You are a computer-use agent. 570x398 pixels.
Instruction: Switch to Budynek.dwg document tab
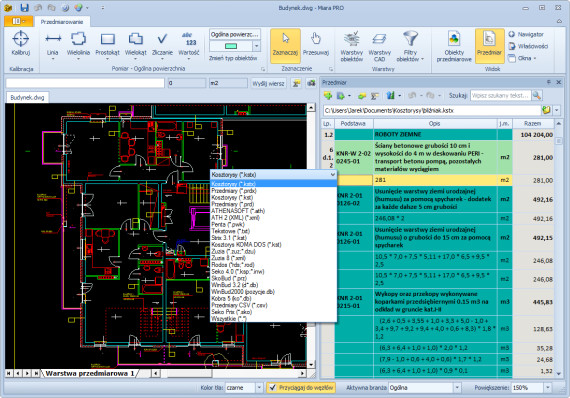[27, 97]
